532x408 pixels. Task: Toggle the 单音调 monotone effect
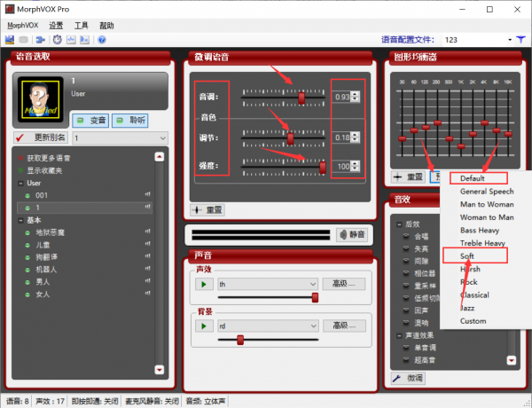click(406, 348)
